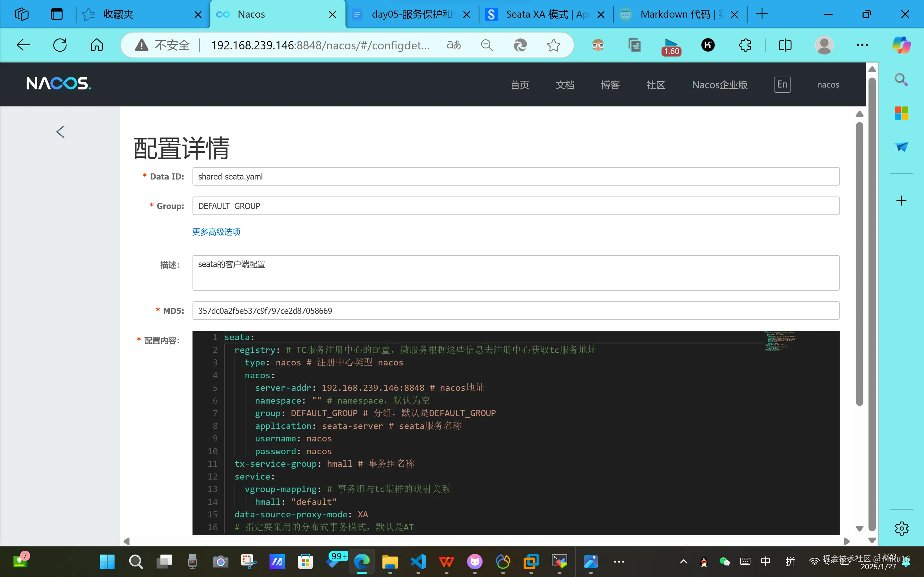Refresh the current browser page

[60, 45]
